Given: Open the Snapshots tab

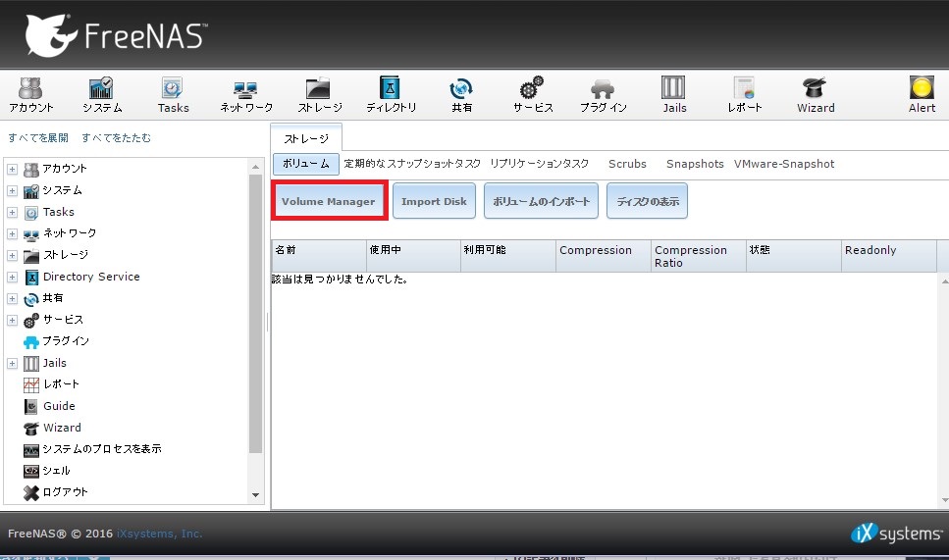Looking at the screenshot, I should click(695, 164).
